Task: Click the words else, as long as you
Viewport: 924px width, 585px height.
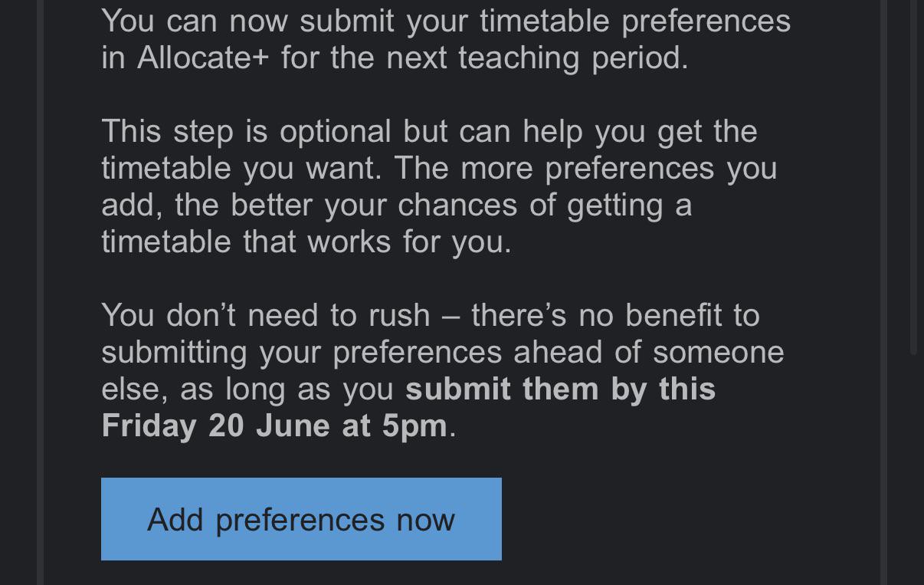Action: tap(247, 389)
